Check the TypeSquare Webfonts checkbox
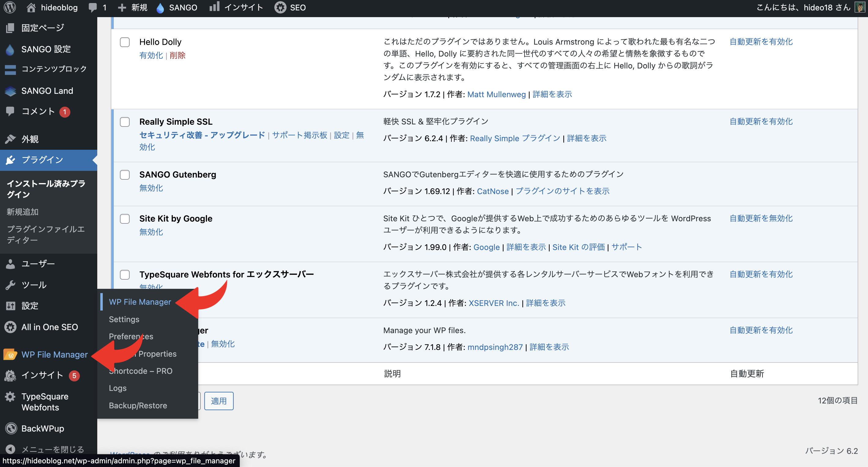This screenshot has width=868, height=467. pyautogui.click(x=125, y=275)
